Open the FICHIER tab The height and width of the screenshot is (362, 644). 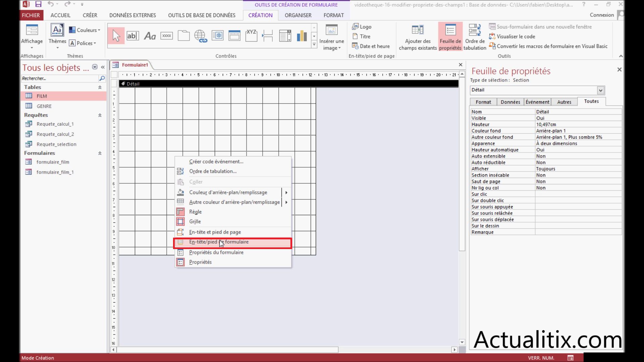tap(31, 15)
